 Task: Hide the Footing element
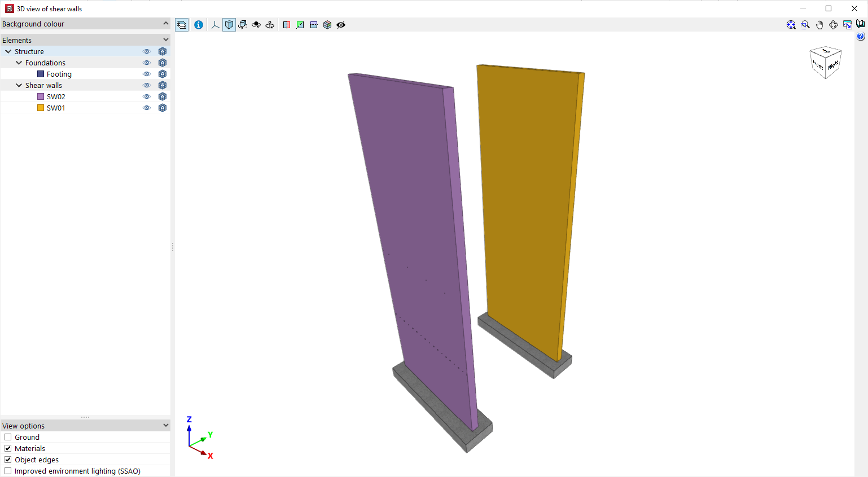click(147, 74)
